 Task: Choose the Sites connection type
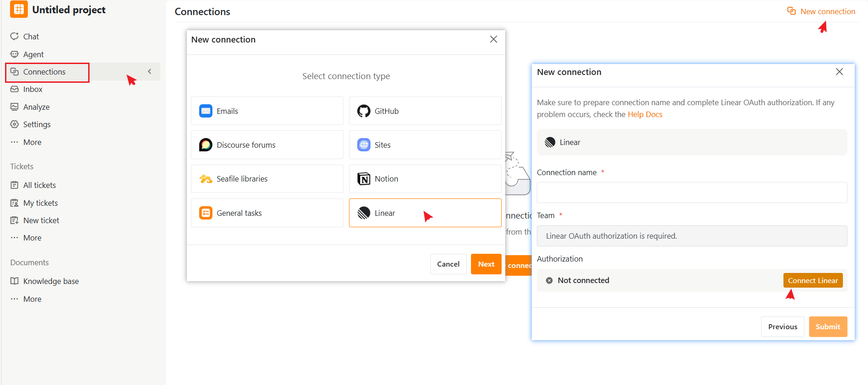(x=425, y=145)
